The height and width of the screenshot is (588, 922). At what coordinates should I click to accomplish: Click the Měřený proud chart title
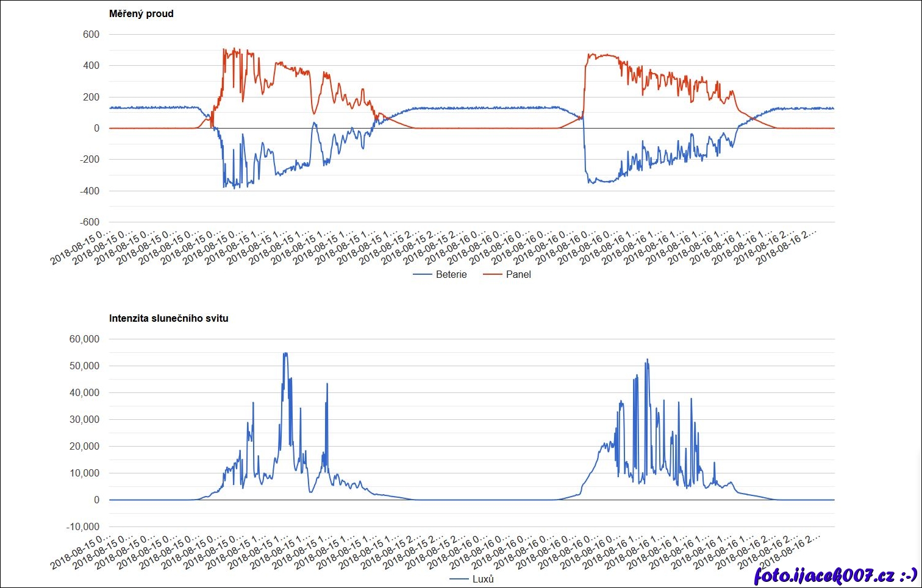click(x=141, y=13)
